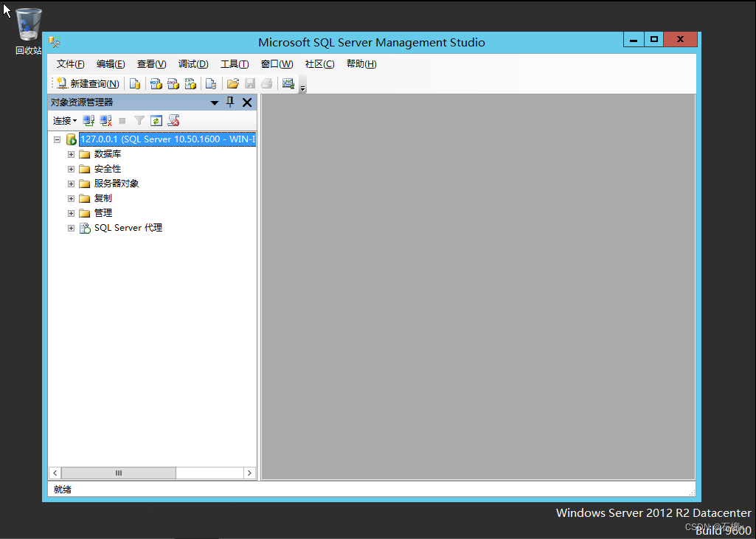Click the folder icon beside 管理

[x=85, y=213]
